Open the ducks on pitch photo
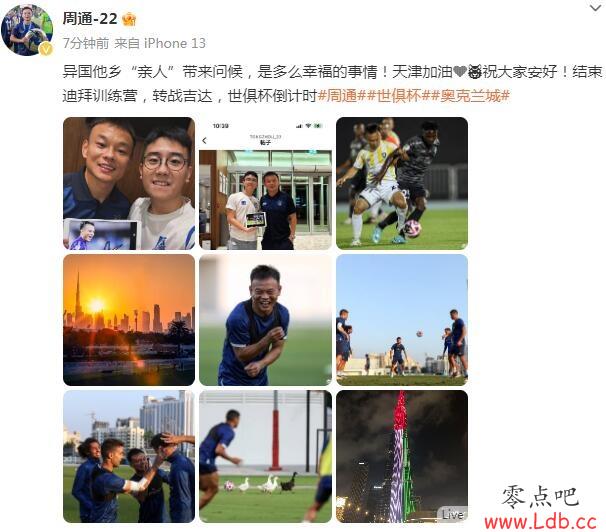Screen dimensions: 606x532 pyautogui.click(x=265, y=456)
